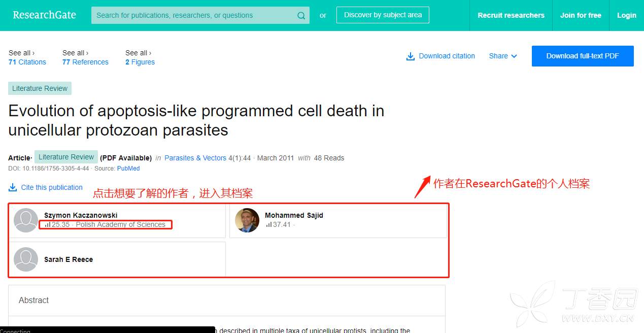Click the Cite this publication icon

(13, 188)
